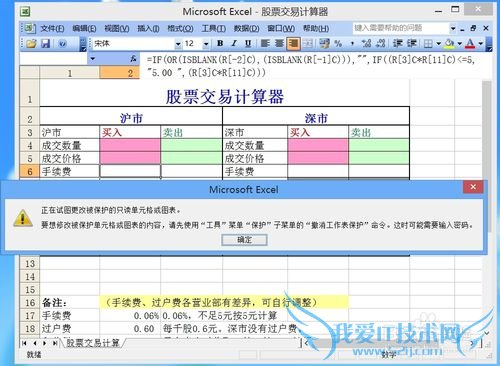The height and width of the screenshot is (366, 500).
Task: Click the 0.60 transfer fee cell
Action: pos(130,329)
